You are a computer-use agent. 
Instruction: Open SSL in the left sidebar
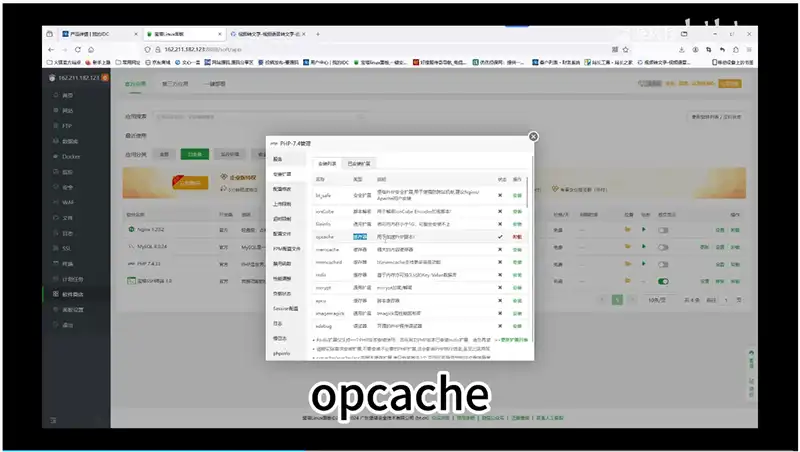[x=67, y=247]
